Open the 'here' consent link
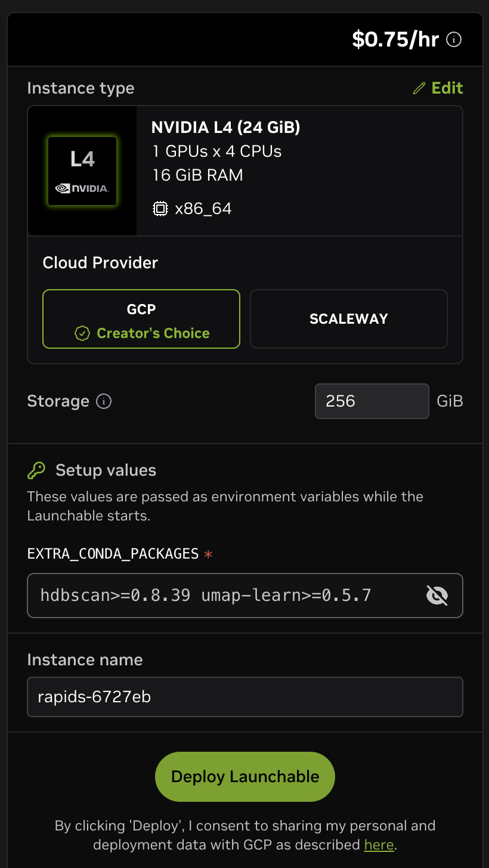This screenshot has width=489, height=868. (379, 845)
